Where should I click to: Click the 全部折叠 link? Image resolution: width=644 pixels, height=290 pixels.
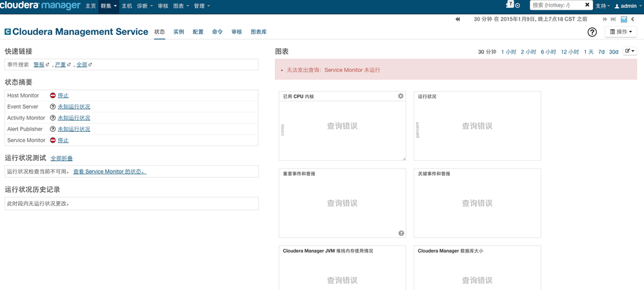click(x=61, y=158)
